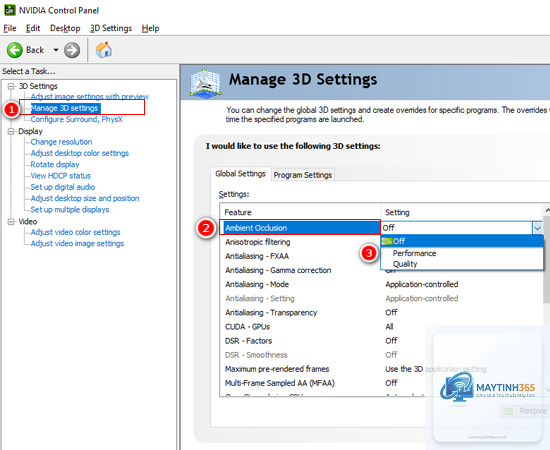Click Configure Surround, PhysX link
The height and width of the screenshot is (450, 550).
[76, 120]
